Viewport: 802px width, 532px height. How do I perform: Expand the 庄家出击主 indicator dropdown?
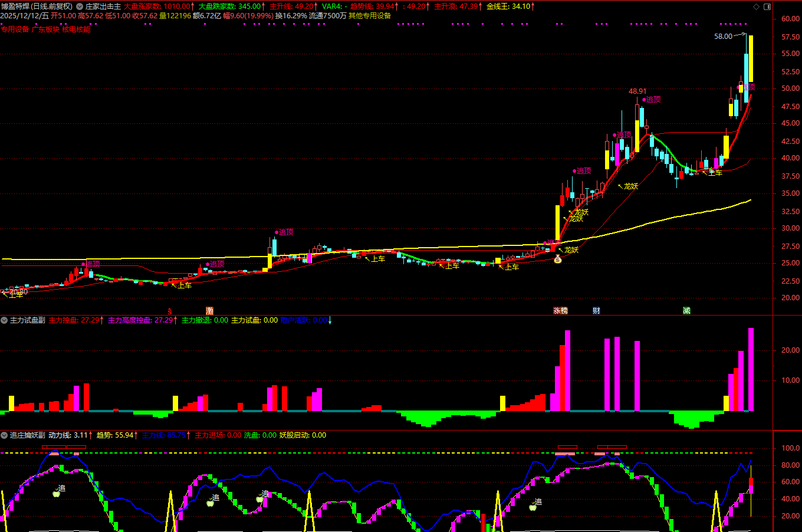point(80,6)
